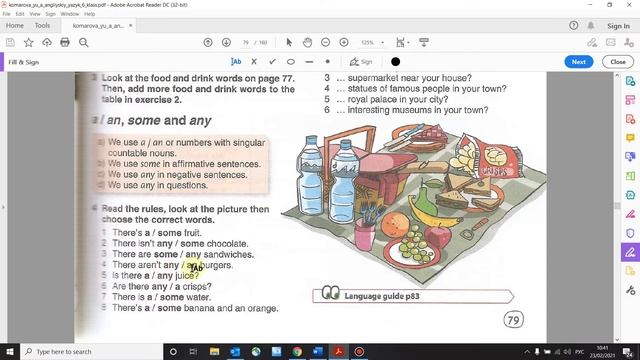Choose the checkmark annotation tool
This screenshot has height=360, width=640.
272,62
